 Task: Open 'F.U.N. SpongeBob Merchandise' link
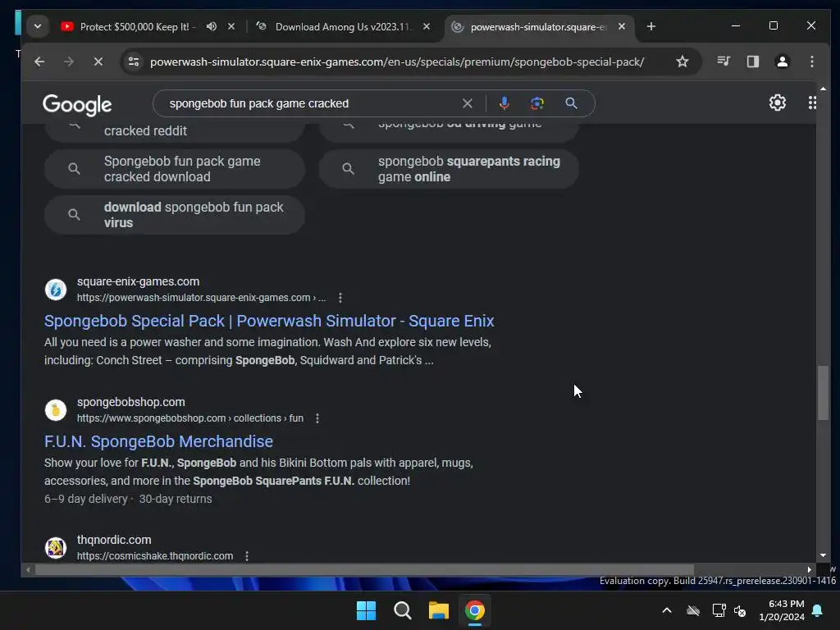(x=158, y=441)
